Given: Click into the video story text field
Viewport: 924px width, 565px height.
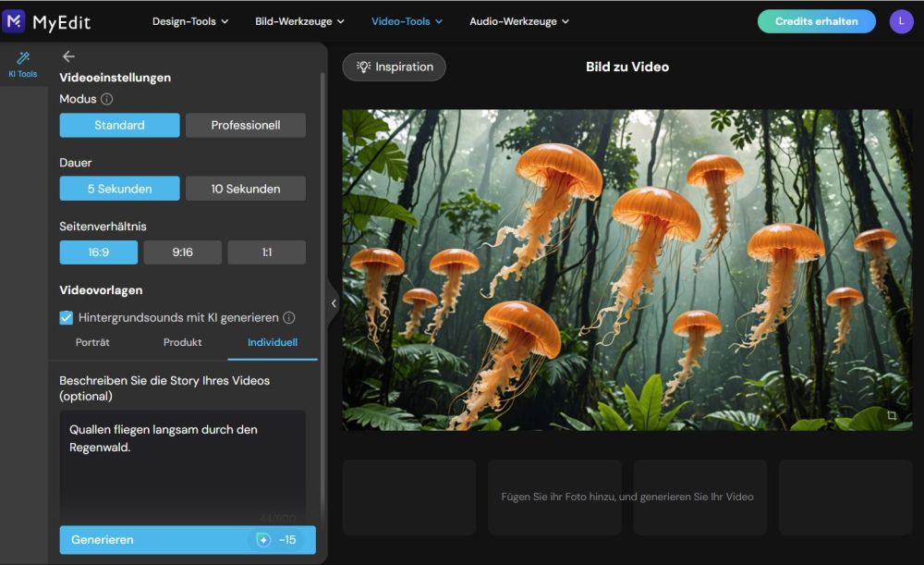Looking at the screenshot, I should pos(183,466).
